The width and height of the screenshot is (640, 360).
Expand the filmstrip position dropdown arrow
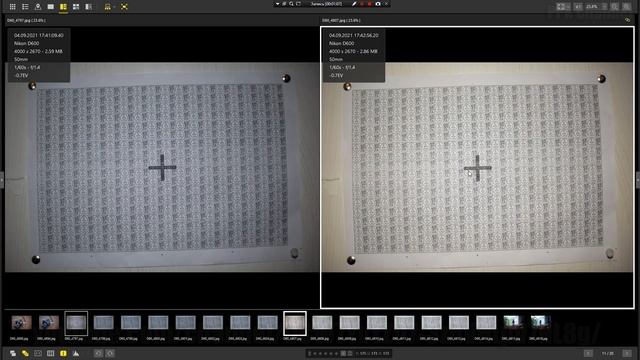point(113,7)
